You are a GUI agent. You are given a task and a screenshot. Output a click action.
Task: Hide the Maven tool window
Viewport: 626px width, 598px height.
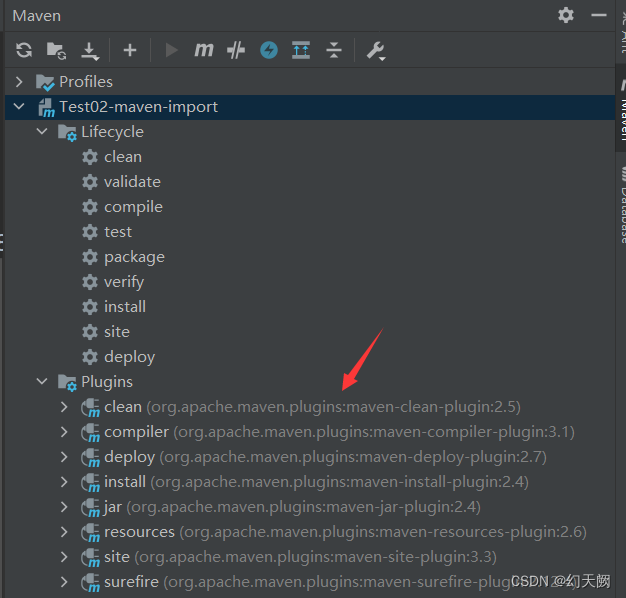click(599, 15)
